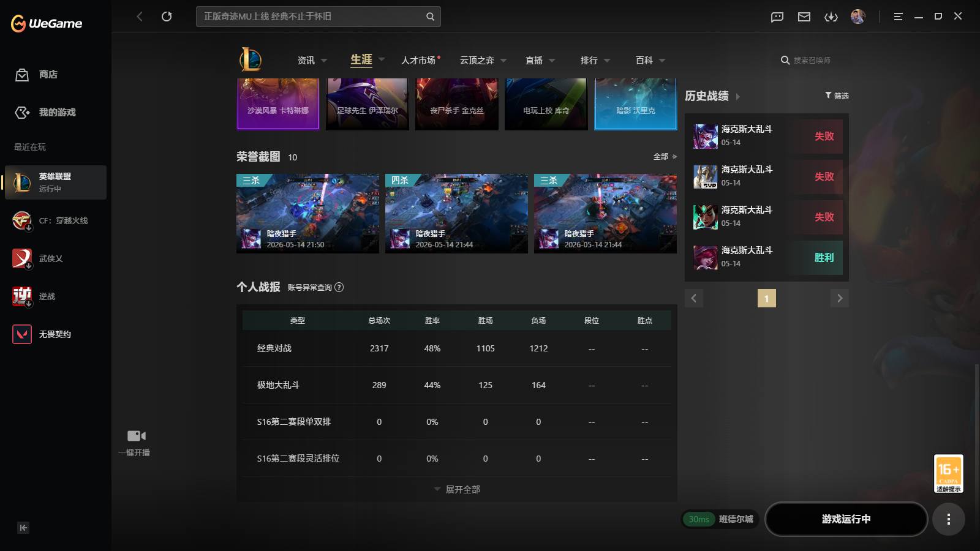The width and height of the screenshot is (980, 551).
Task: Expand the 云顶之弈 dropdown
Action: tap(503, 61)
